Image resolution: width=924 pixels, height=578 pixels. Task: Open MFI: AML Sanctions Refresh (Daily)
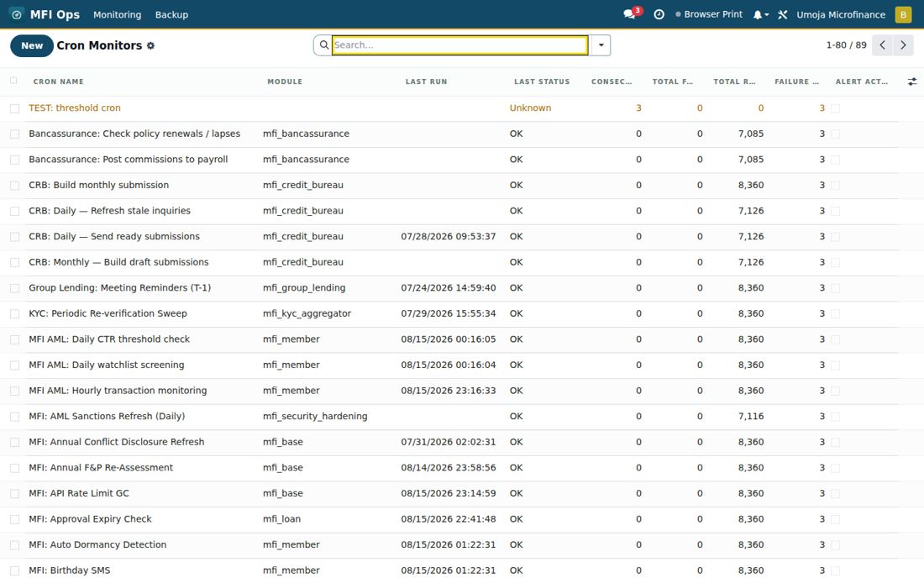click(x=107, y=416)
